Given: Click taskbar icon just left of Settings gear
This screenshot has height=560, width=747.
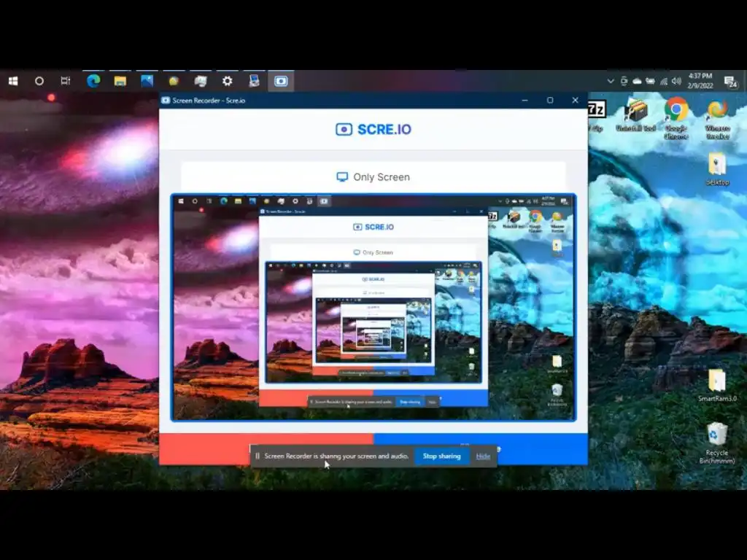Looking at the screenshot, I should [201, 81].
